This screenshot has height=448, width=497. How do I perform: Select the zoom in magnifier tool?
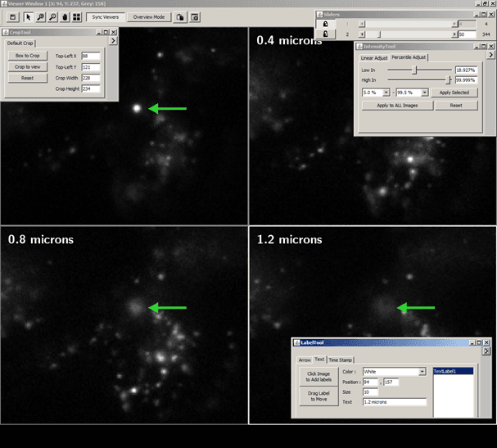point(41,17)
